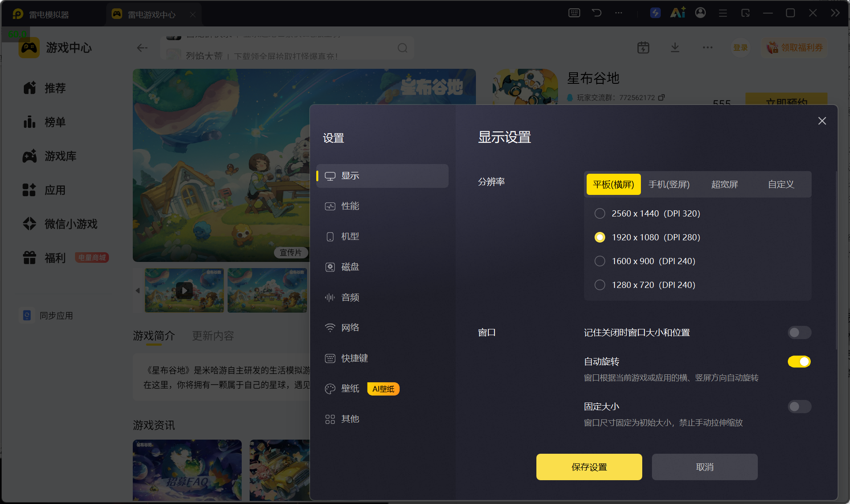The width and height of the screenshot is (850, 504).
Task: Open the calendar check-in icon
Action: [643, 48]
